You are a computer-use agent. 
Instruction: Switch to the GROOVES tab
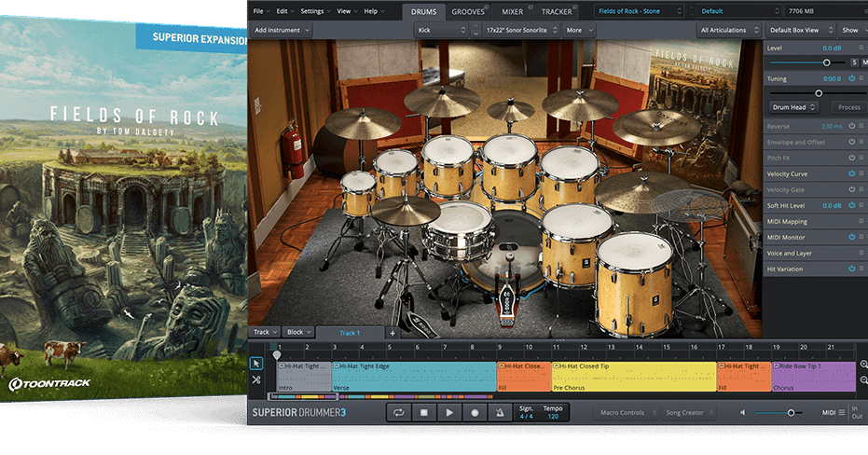[468, 11]
